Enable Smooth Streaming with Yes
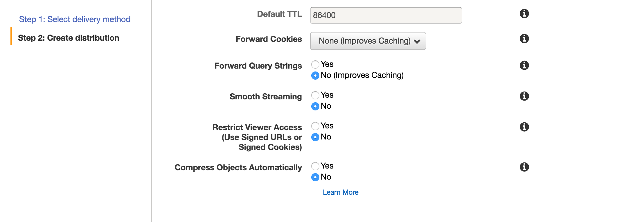The height and width of the screenshot is (222, 644). pyautogui.click(x=315, y=95)
